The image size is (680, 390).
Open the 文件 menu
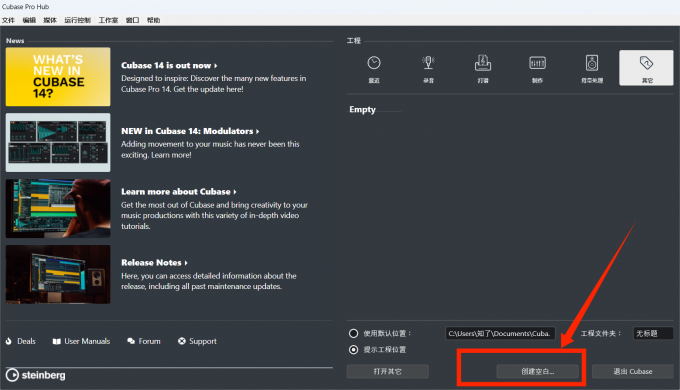pos(8,20)
